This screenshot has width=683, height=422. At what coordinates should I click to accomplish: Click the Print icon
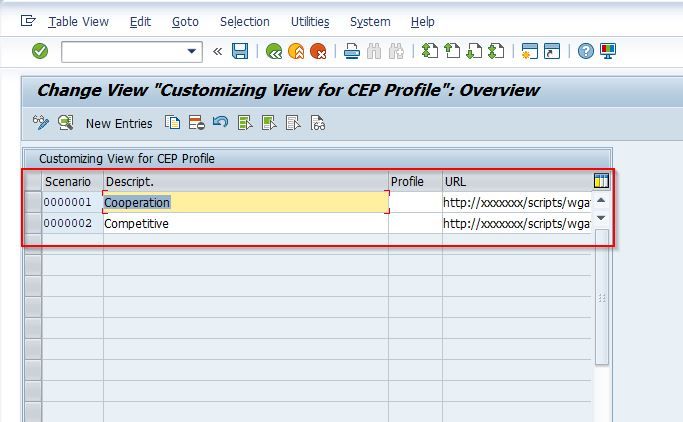click(x=352, y=51)
